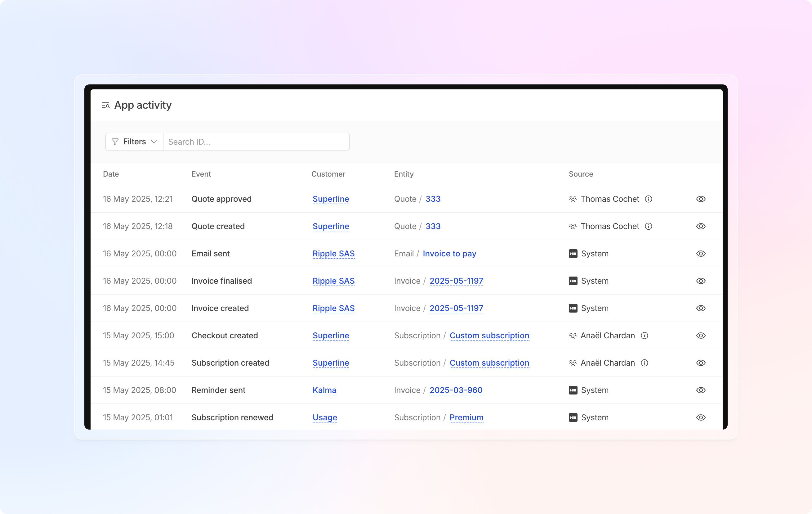
Task: Open Superline customer in Quote approved row
Action: tap(331, 199)
